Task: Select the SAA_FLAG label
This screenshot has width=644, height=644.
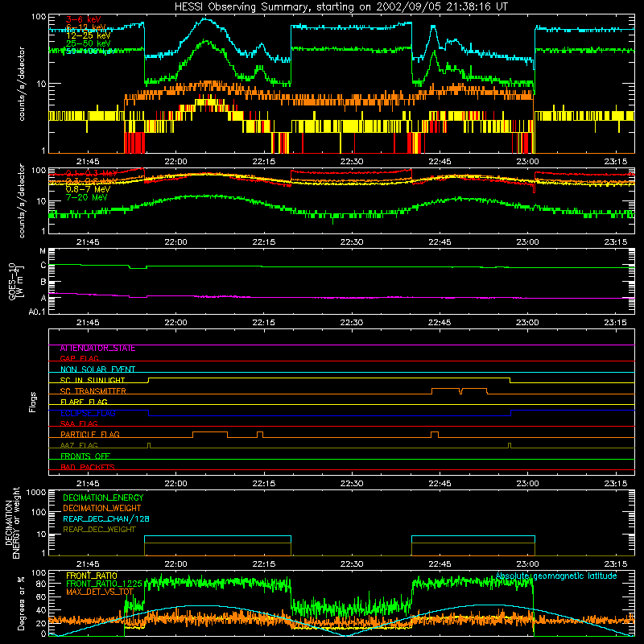Action: tap(79, 423)
